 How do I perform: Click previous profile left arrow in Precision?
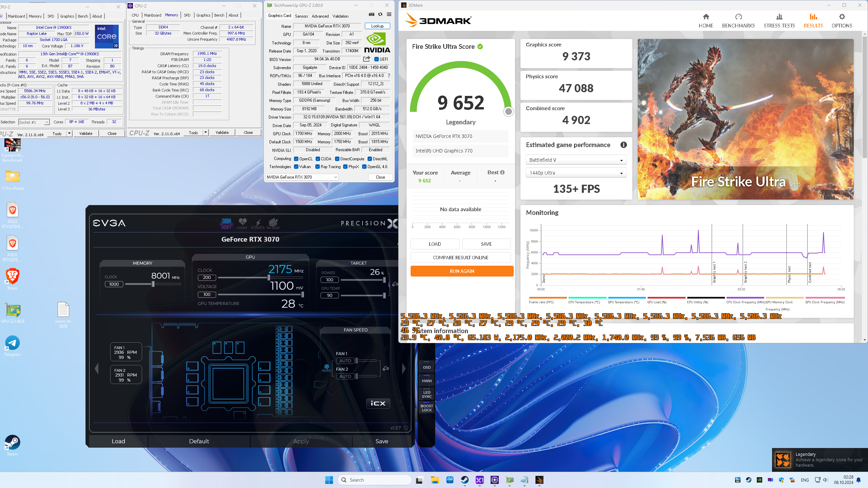coord(97,368)
